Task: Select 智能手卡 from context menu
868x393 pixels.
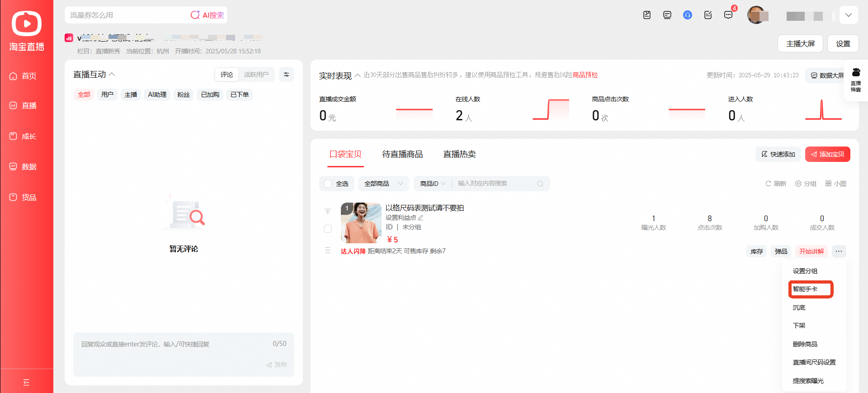Action: pos(805,289)
